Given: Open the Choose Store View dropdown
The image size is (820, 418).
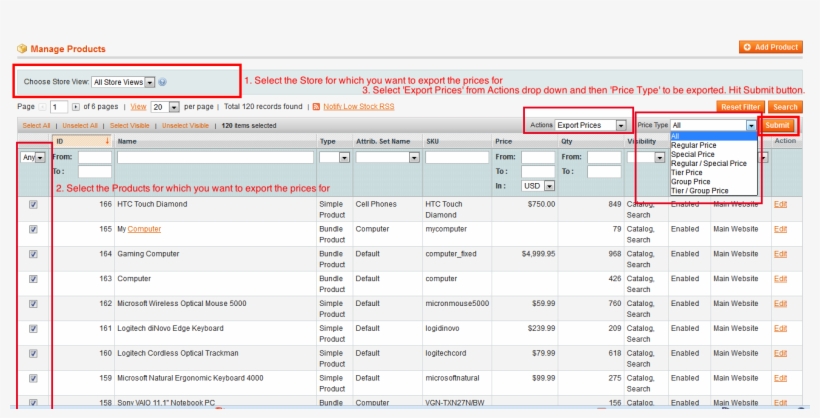Looking at the screenshot, I should point(123,82).
